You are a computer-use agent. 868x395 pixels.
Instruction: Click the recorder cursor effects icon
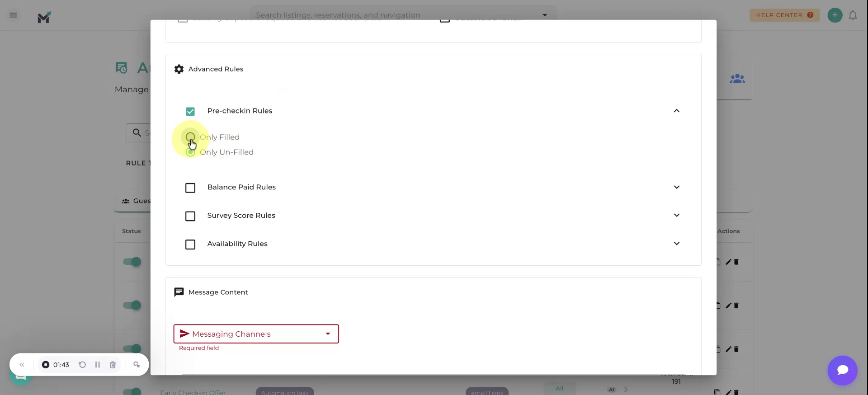point(137,365)
